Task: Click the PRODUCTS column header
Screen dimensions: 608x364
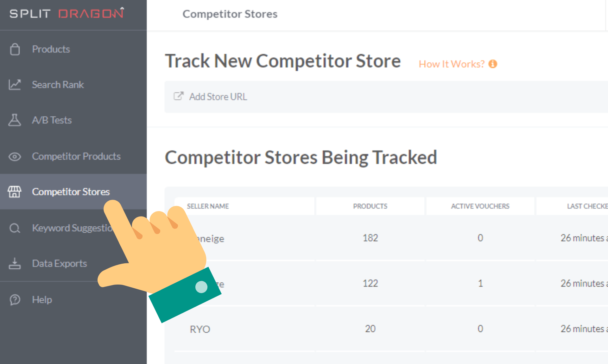Action: coord(370,205)
